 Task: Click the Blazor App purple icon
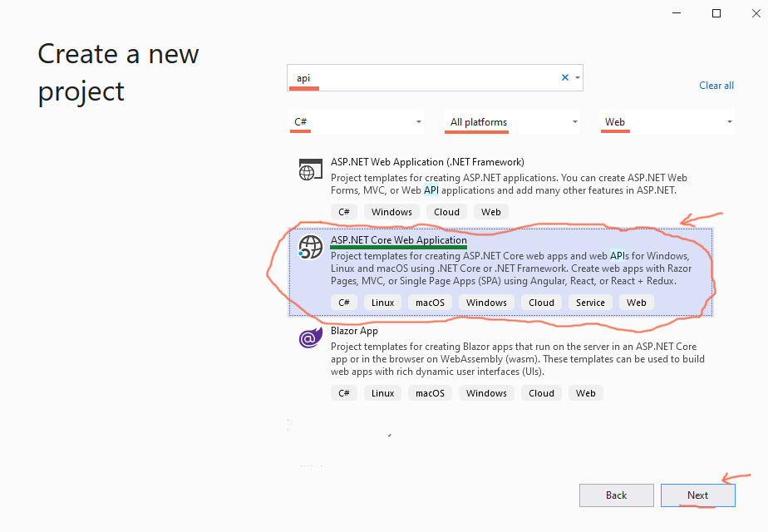coord(311,337)
